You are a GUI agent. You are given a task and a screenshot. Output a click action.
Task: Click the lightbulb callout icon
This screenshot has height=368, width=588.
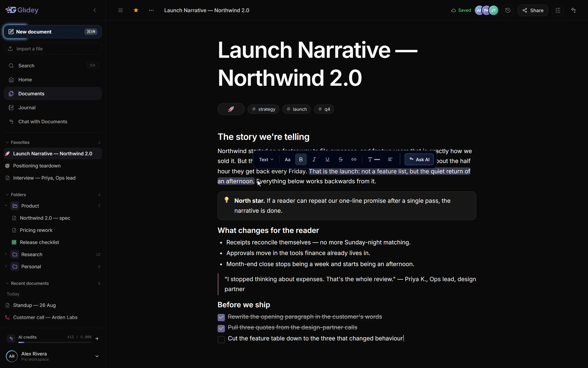click(x=227, y=200)
